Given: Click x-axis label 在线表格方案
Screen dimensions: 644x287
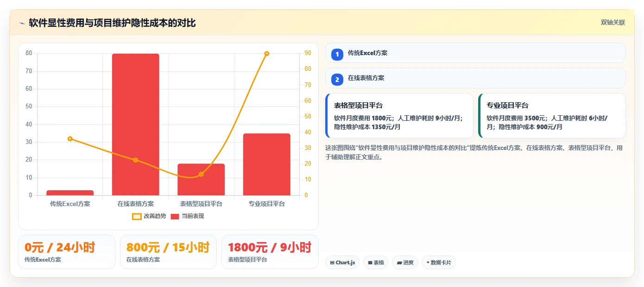Looking at the screenshot, I should point(136,204).
